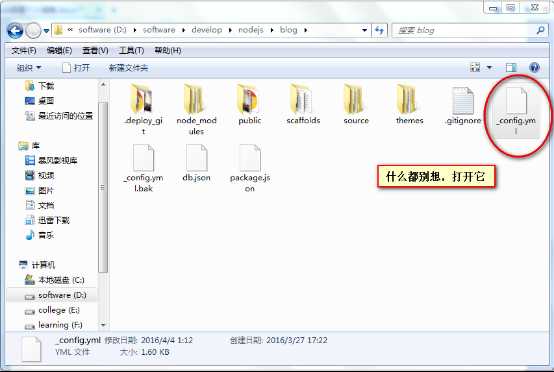554x372 pixels.
Task: Open 下载 in the navigation pane
Action: coord(39,85)
